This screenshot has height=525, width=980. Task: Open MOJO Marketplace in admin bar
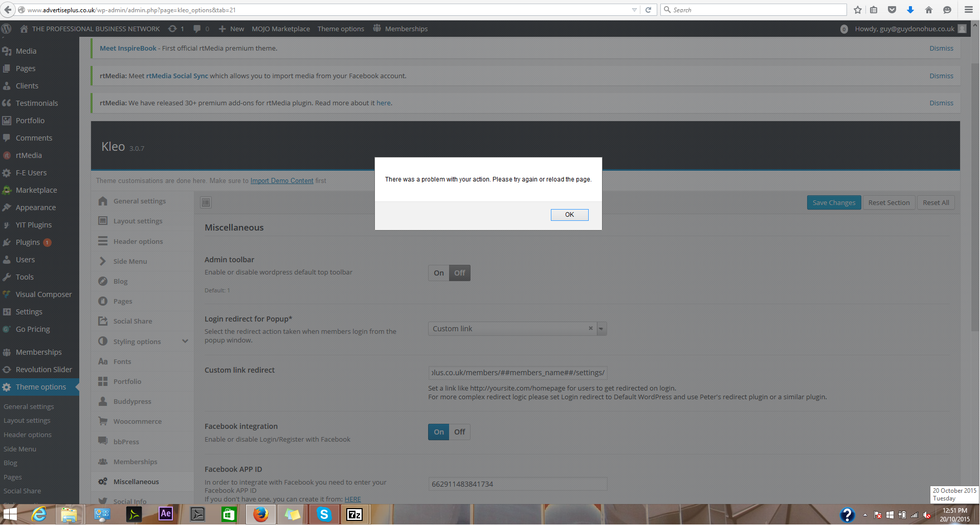pyautogui.click(x=281, y=29)
